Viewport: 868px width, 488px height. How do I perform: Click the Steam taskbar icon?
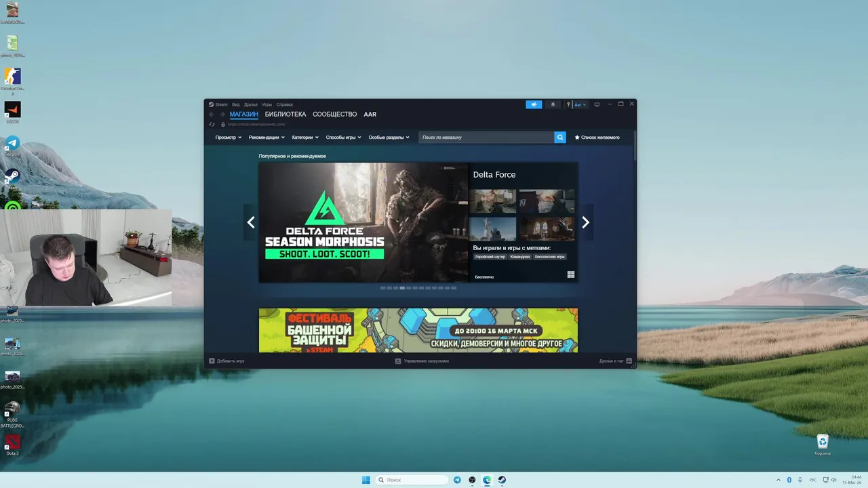point(502,480)
